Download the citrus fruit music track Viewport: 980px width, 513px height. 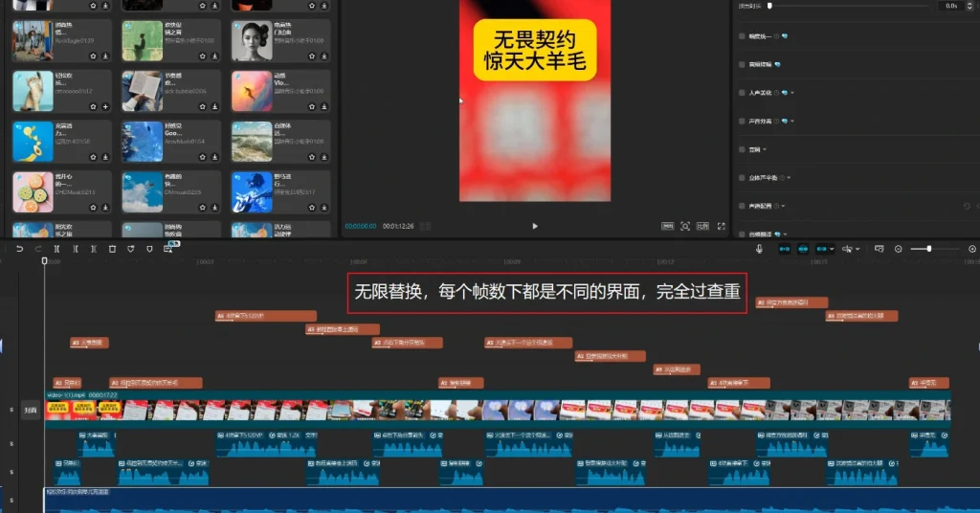105,208
